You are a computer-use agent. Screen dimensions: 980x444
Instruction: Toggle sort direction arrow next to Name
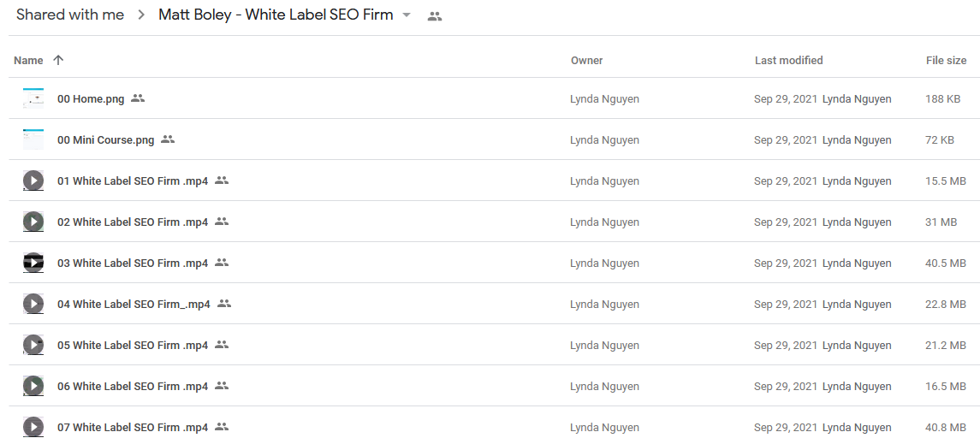58,60
